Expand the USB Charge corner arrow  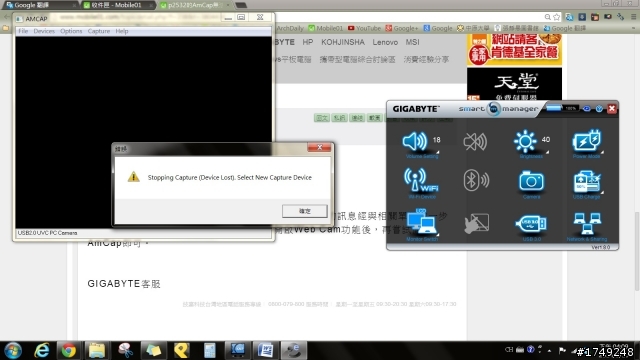click(602, 193)
